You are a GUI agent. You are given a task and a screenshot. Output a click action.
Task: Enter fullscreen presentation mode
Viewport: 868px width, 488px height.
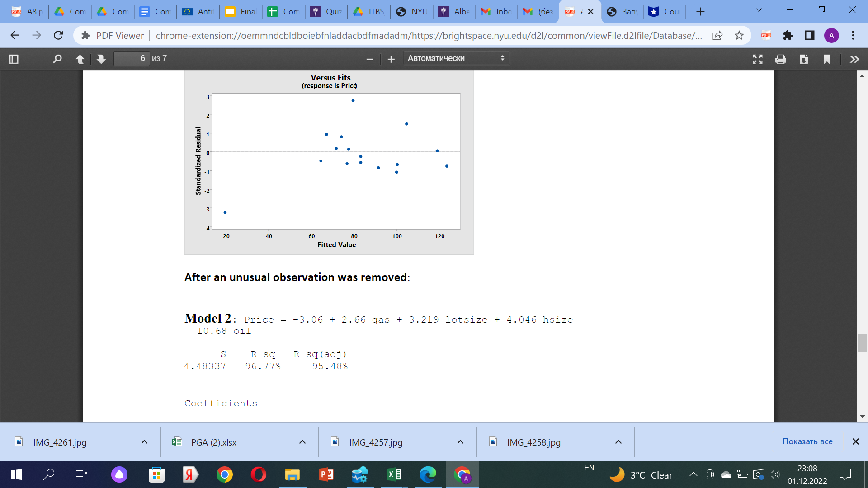[x=758, y=59]
